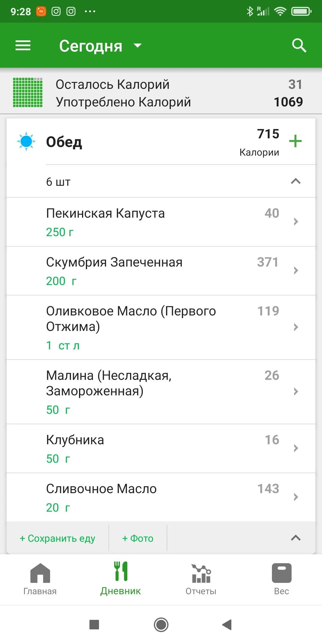
Task: Switch to the Отчеты reports tab
Action: pyautogui.click(x=201, y=579)
